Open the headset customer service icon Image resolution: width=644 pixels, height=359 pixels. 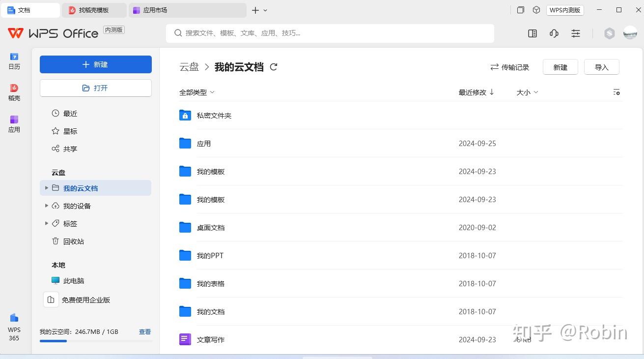(554, 33)
